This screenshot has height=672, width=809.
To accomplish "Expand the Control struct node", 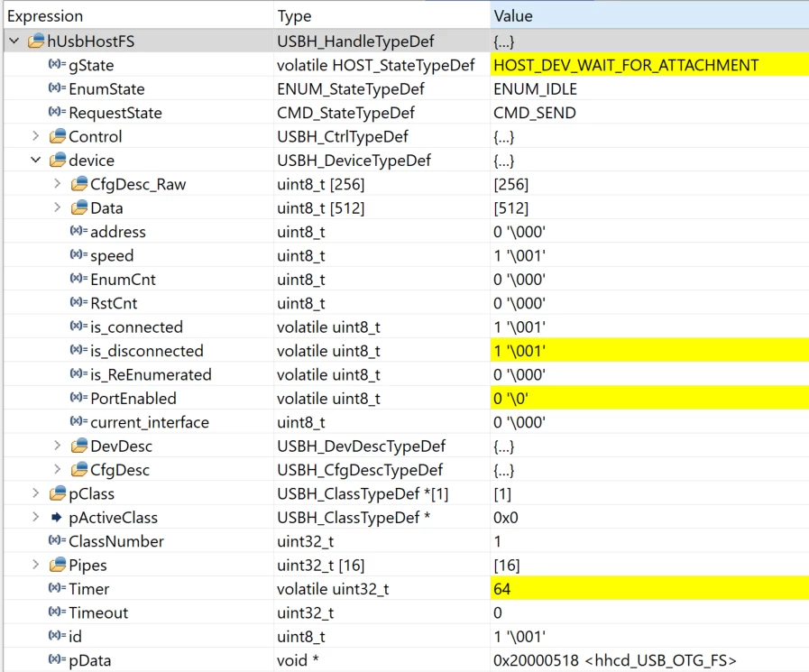I will tap(35, 136).
